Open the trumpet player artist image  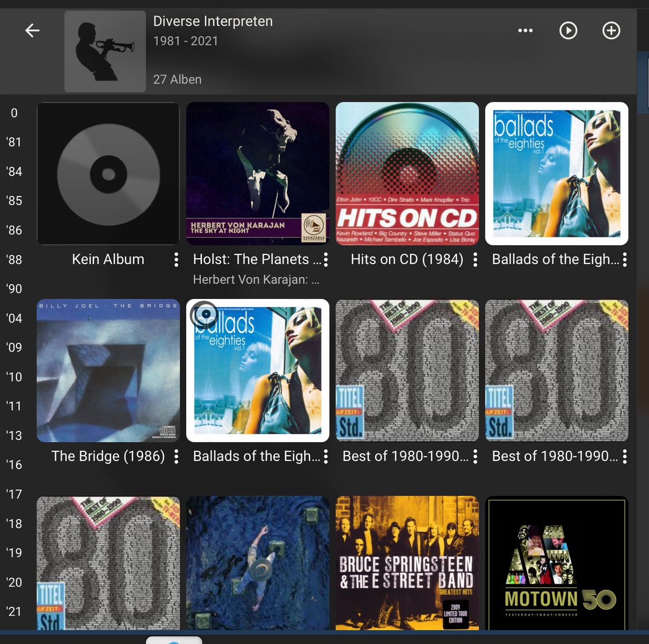click(x=105, y=52)
